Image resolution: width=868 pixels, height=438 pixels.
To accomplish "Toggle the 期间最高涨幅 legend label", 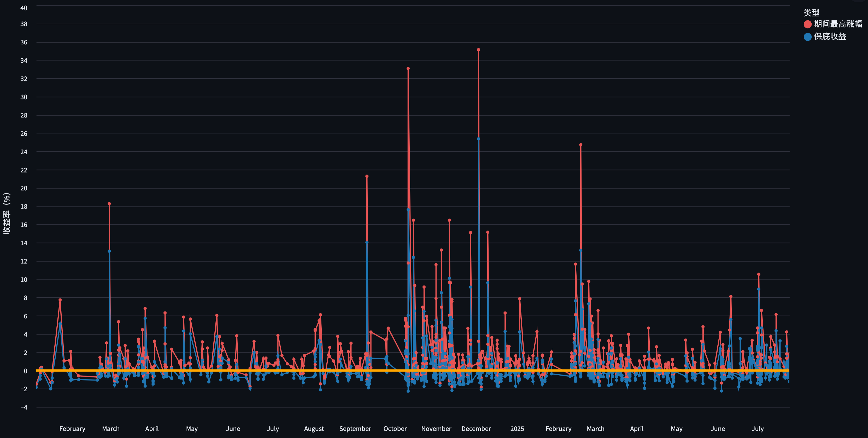I will coord(838,24).
